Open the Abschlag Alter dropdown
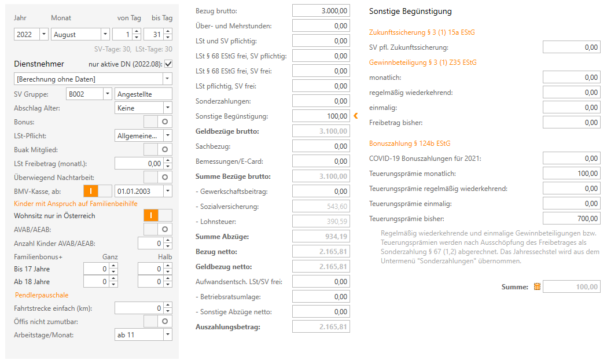This screenshot has height=364, width=607. tap(168, 108)
